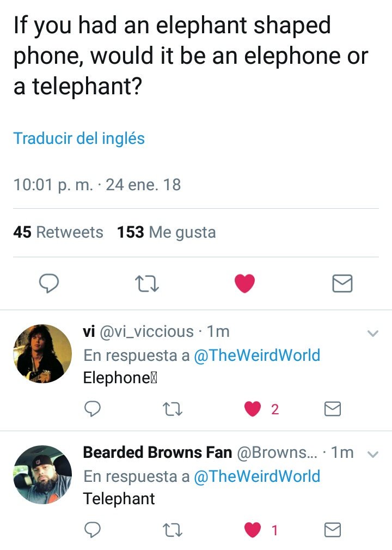The height and width of the screenshot is (550, 392).
Task: View the 45 Retweets list
Action: pyautogui.click(x=58, y=232)
